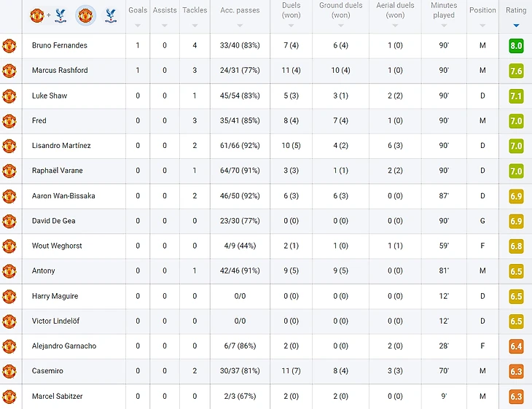Click club crest beside Alejandro Garnacho
532x409 pixels.
pyautogui.click(x=9, y=346)
